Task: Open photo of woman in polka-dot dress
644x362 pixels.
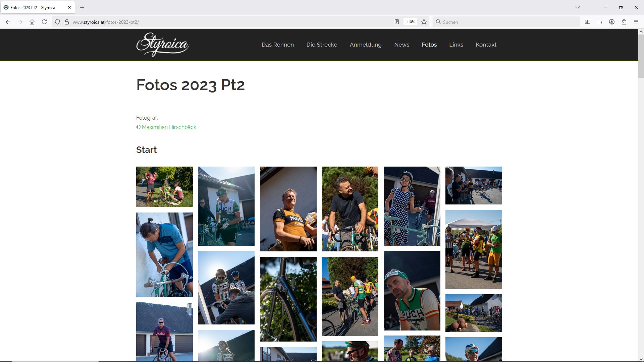Action: [412, 206]
